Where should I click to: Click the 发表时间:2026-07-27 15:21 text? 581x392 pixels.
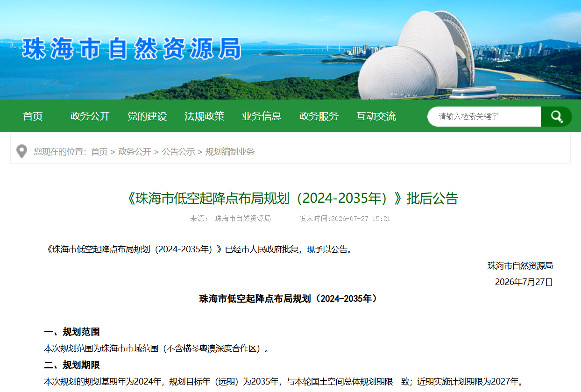tap(345, 219)
